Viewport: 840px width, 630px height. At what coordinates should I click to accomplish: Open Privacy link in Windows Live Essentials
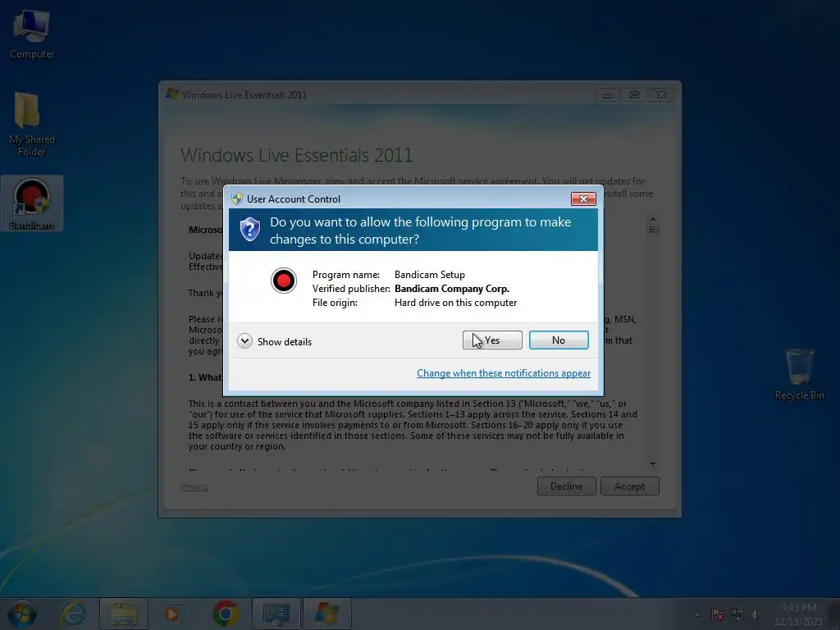[x=194, y=486]
